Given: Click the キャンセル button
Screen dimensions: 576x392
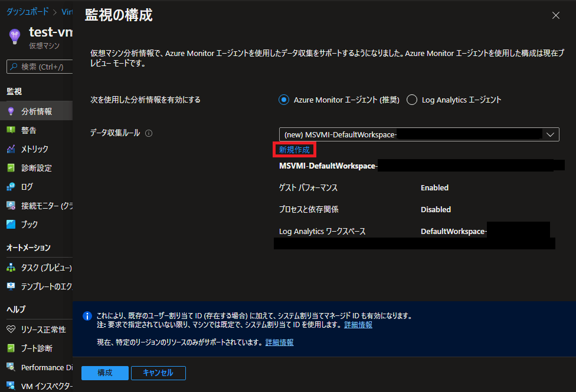Looking at the screenshot, I should tap(158, 373).
